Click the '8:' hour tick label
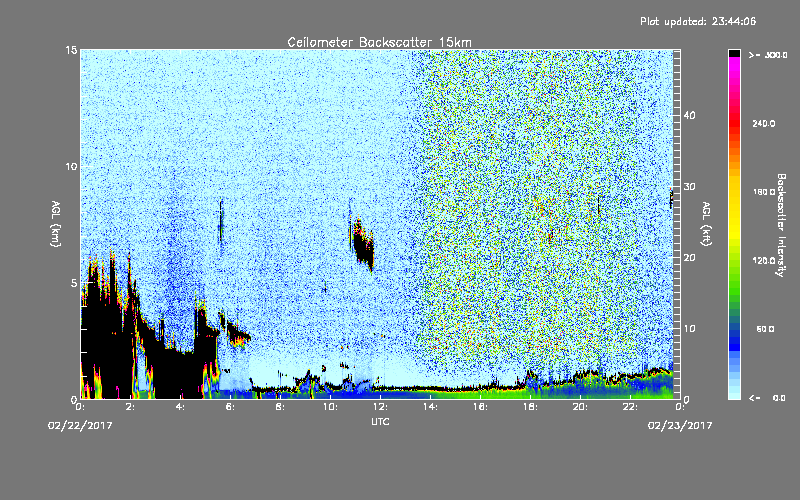The width and height of the screenshot is (800, 500). pos(281,407)
